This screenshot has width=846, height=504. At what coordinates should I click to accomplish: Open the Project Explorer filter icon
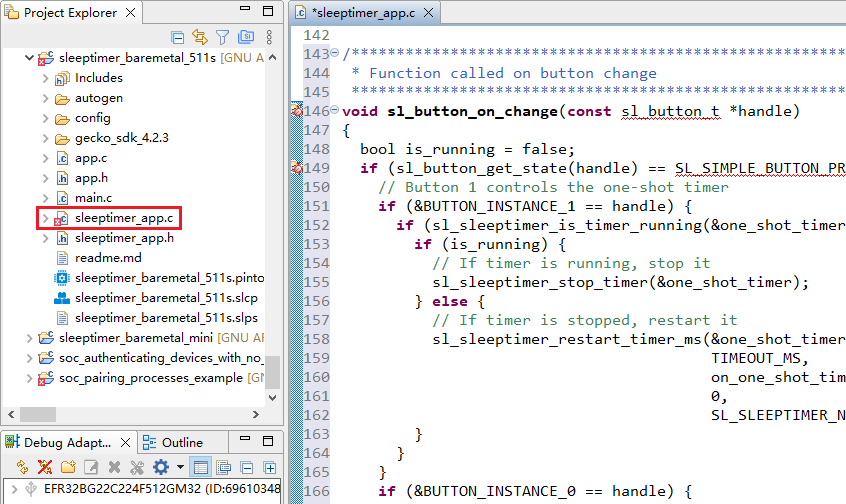click(222, 37)
